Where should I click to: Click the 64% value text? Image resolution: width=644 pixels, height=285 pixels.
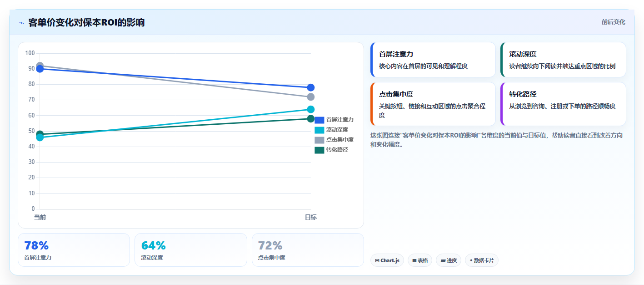click(154, 246)
